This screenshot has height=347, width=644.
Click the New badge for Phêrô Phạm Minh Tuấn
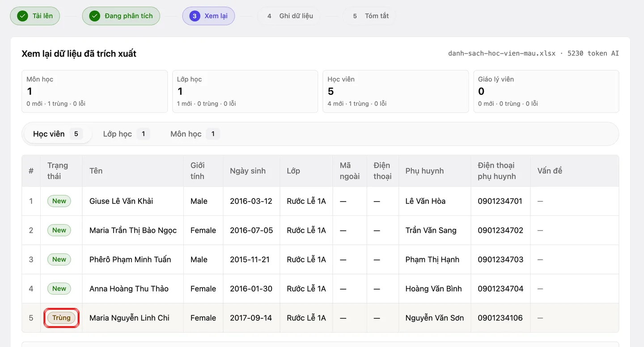[59, 259]
